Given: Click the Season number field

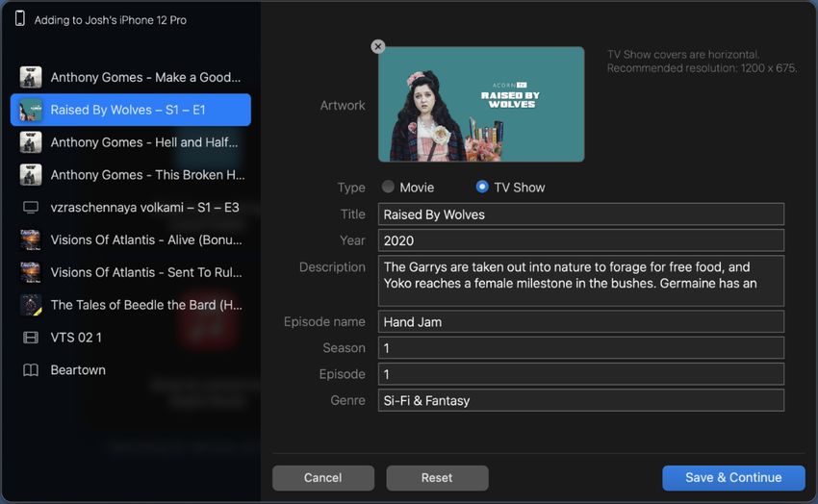Looking at the screenshot, I should (580, 347).
